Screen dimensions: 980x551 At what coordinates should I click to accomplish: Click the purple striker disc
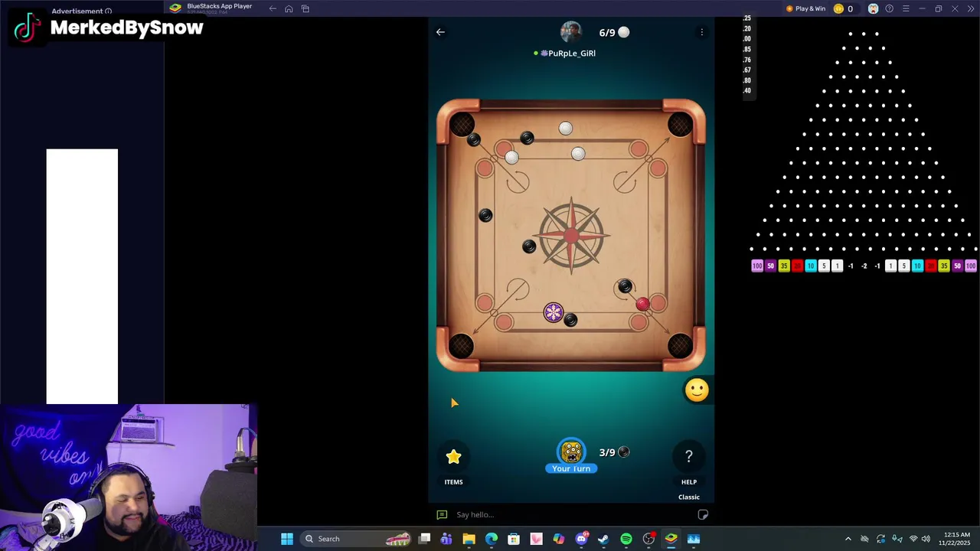[x=554, y=312]
